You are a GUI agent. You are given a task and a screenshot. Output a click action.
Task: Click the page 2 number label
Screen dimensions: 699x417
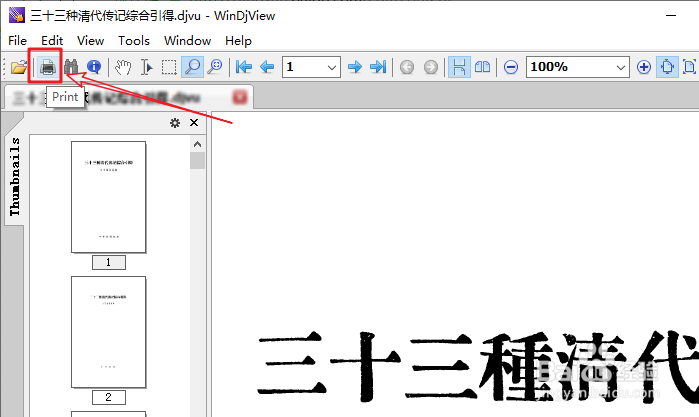click(x=109, y=397)
